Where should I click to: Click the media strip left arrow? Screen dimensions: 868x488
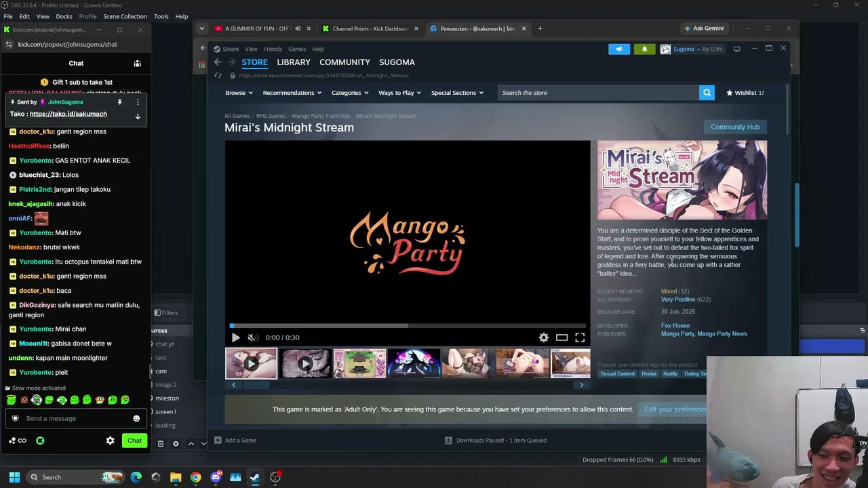(234, 385)
